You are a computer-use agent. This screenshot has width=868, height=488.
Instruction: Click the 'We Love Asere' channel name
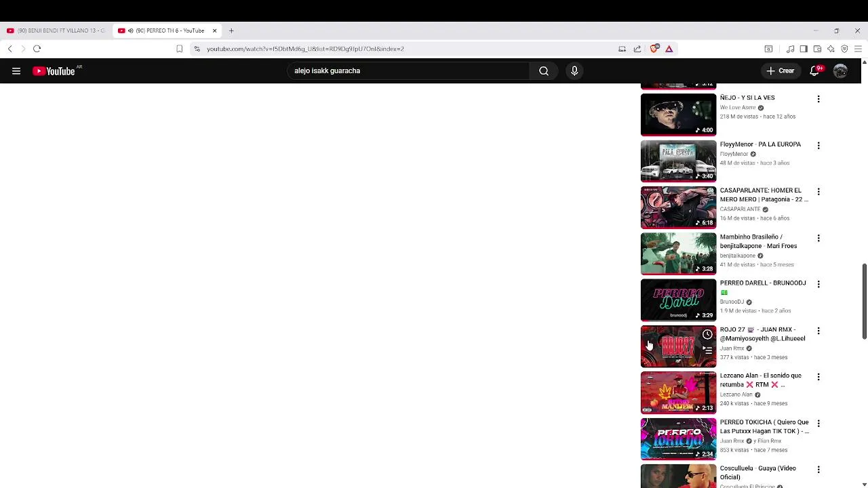click(738, 108)
